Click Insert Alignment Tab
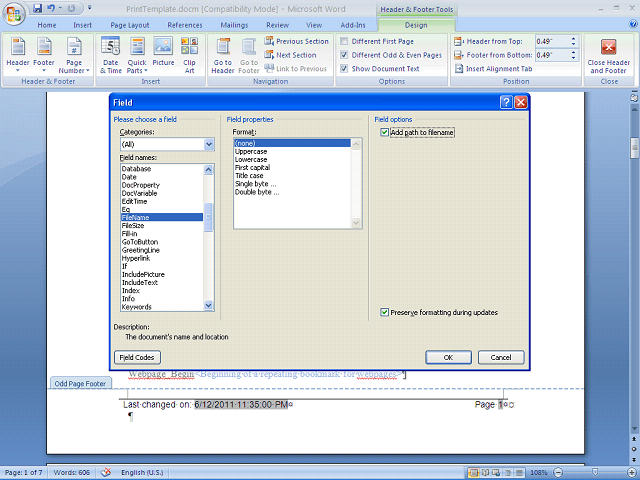This screenshot has width=640, height=480. tap(493, 69)
